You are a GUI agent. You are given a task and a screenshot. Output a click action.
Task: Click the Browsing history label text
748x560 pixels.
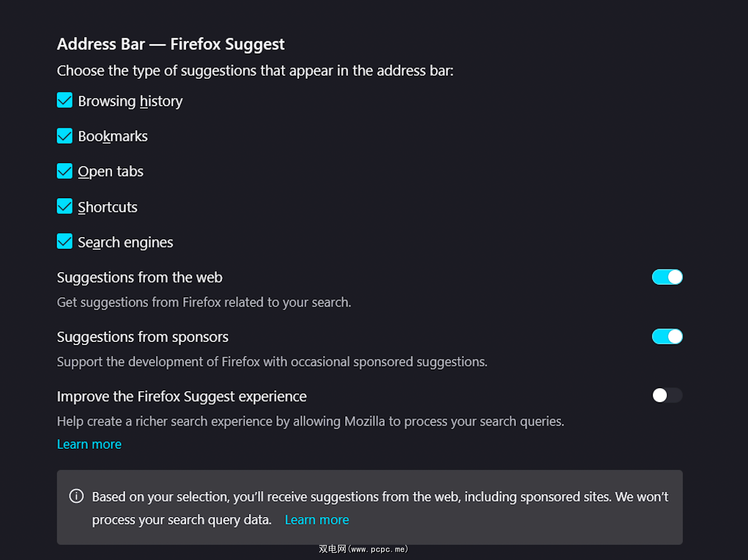click(130, 101)
